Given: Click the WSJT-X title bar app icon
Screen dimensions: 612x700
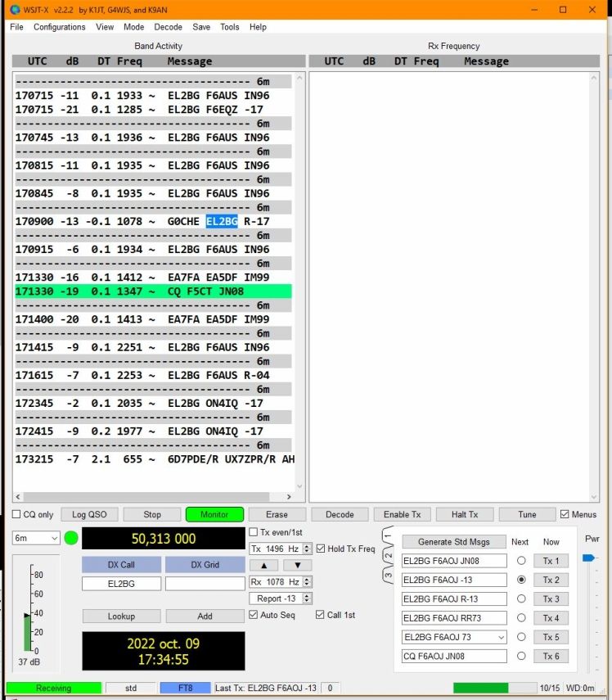Looking at the screenshot, I should (15, 10).
